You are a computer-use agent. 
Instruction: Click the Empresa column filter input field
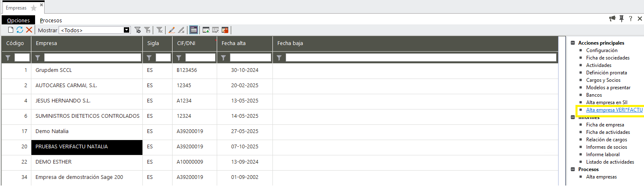pos(92,57)
